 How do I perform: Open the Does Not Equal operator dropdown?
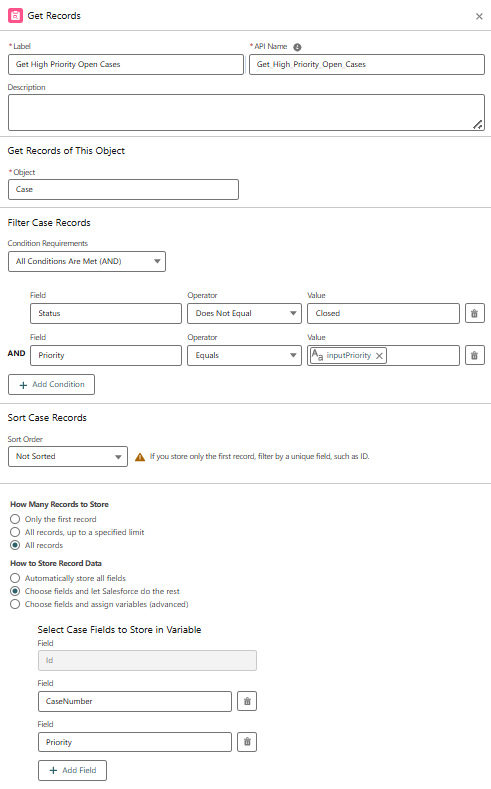click(x=244, y=313)
